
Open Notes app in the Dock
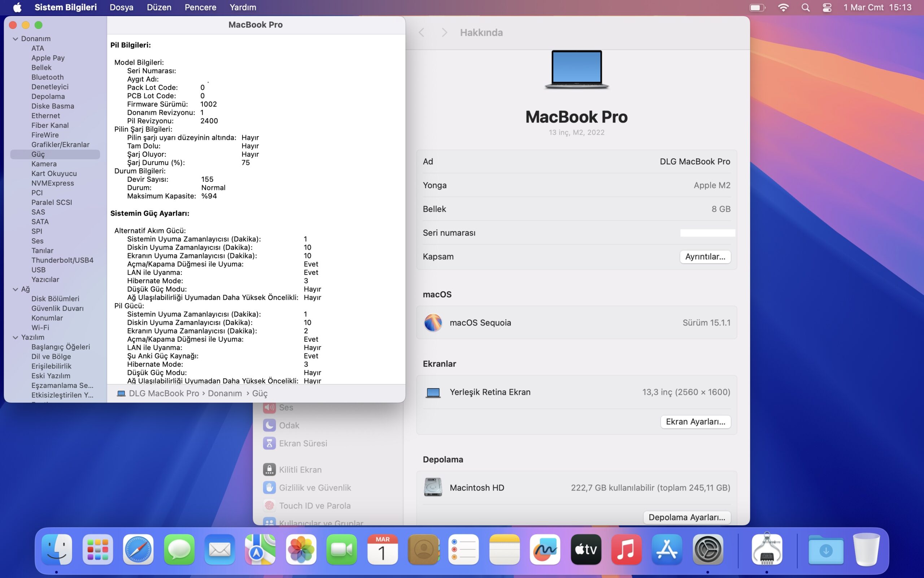click(504, 550)
